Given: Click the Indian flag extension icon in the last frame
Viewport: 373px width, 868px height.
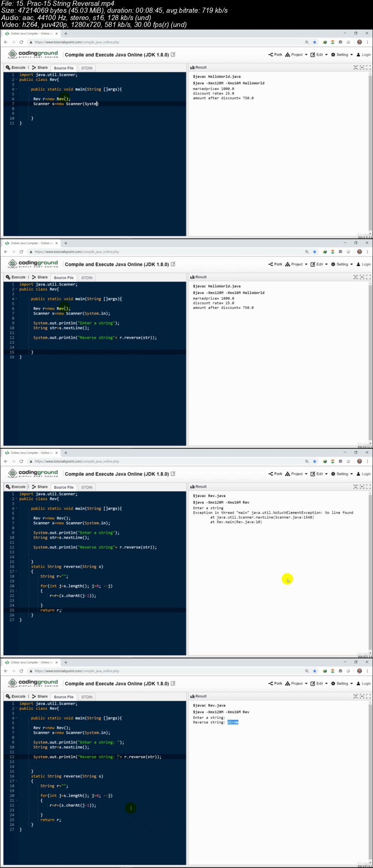Looking at the screenshot, I should tap(332, 671).
